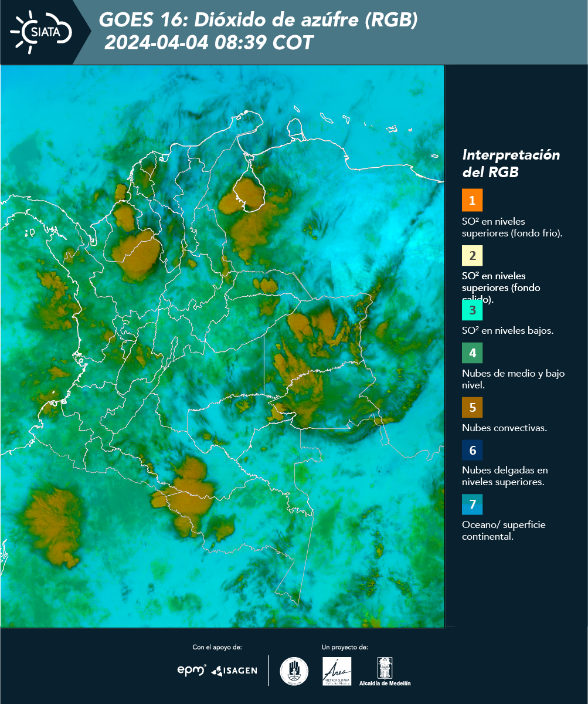Select light blue legend swatch number 7
Image resolution: width=588 pixels, height=704 pixels.
point(472,505)
